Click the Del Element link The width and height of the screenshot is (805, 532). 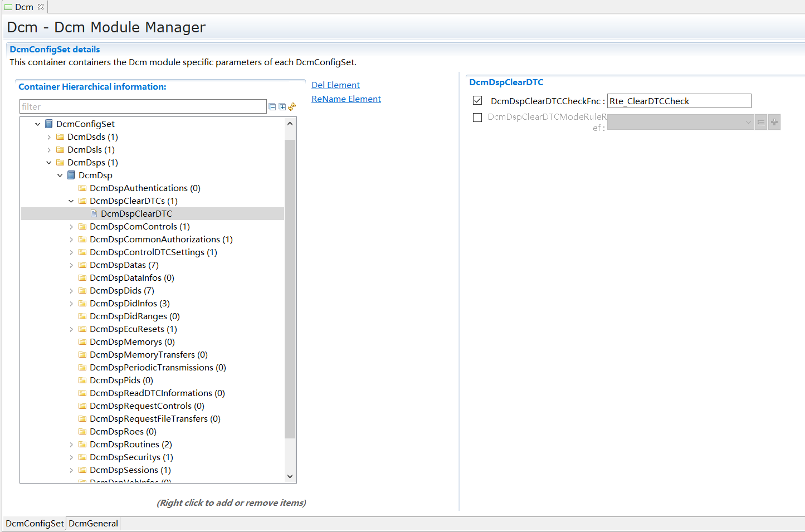tap(335, 85)
